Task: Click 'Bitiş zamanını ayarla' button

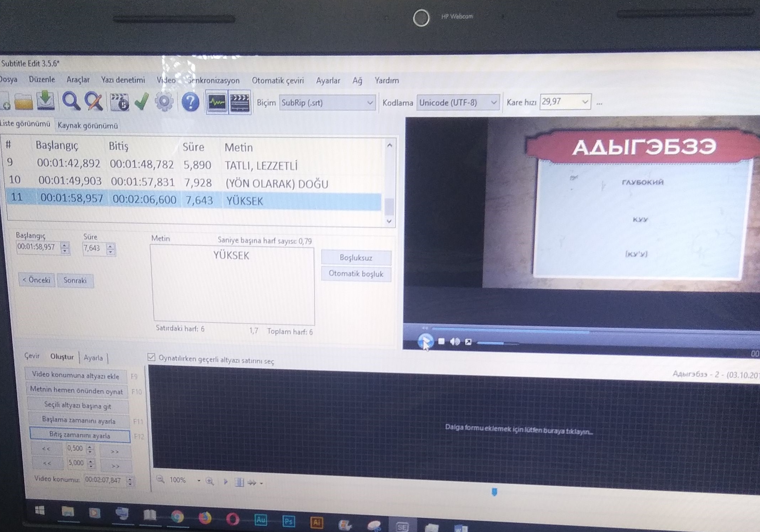Action: pyautogui.click(x=80, y=435)
